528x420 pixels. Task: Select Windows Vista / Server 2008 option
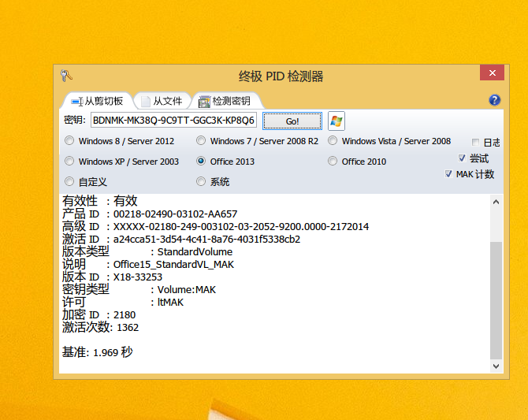tap(389, 141)
